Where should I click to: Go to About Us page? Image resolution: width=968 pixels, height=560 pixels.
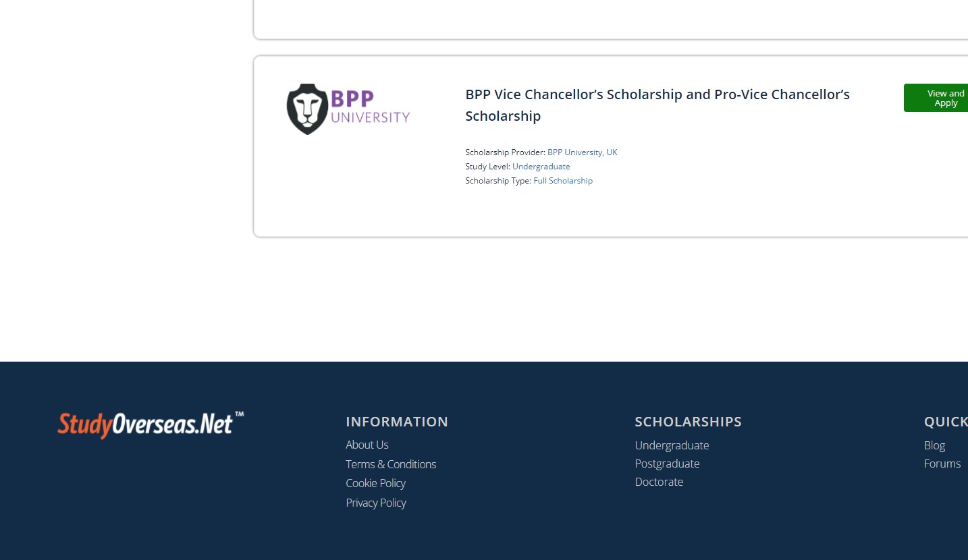click(367, 445)
